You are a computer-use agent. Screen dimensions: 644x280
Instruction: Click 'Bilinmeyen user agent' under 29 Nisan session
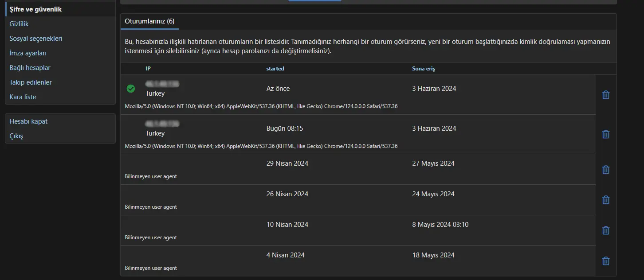(151, 176)
